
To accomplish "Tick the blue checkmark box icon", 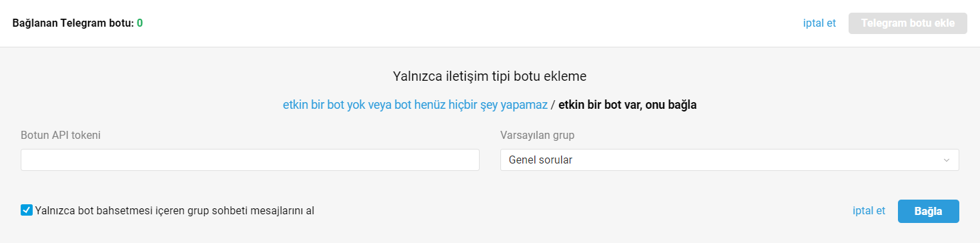I will pos(27,210).
